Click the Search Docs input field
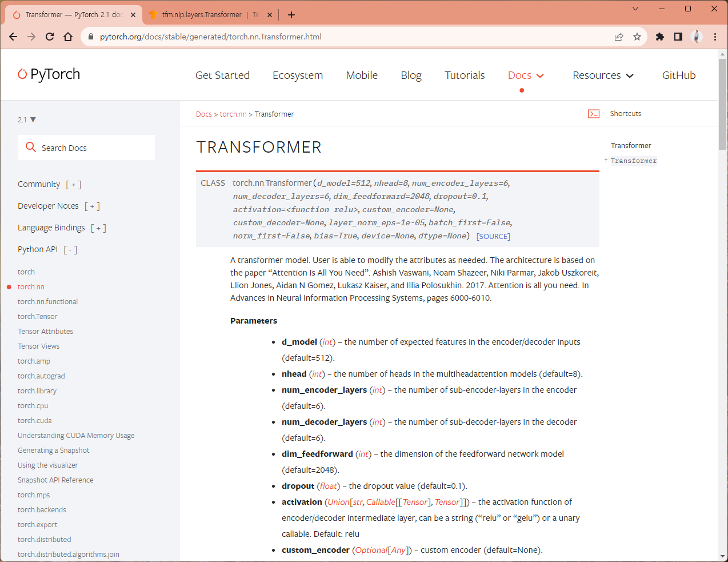The height and width of the screenshot is (562, 728). click(86, 148)
